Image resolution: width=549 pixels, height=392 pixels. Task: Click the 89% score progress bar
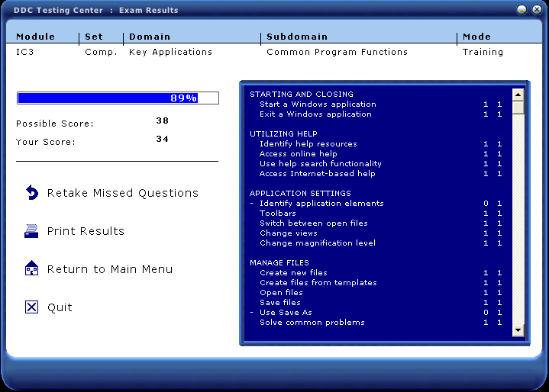pos(118,98)
